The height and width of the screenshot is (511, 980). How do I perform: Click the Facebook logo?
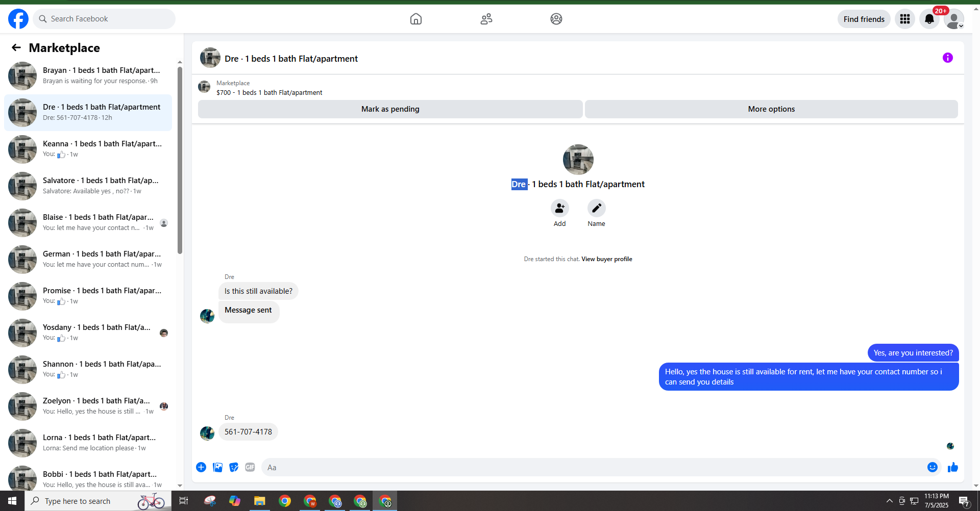(x=18, y=19)
